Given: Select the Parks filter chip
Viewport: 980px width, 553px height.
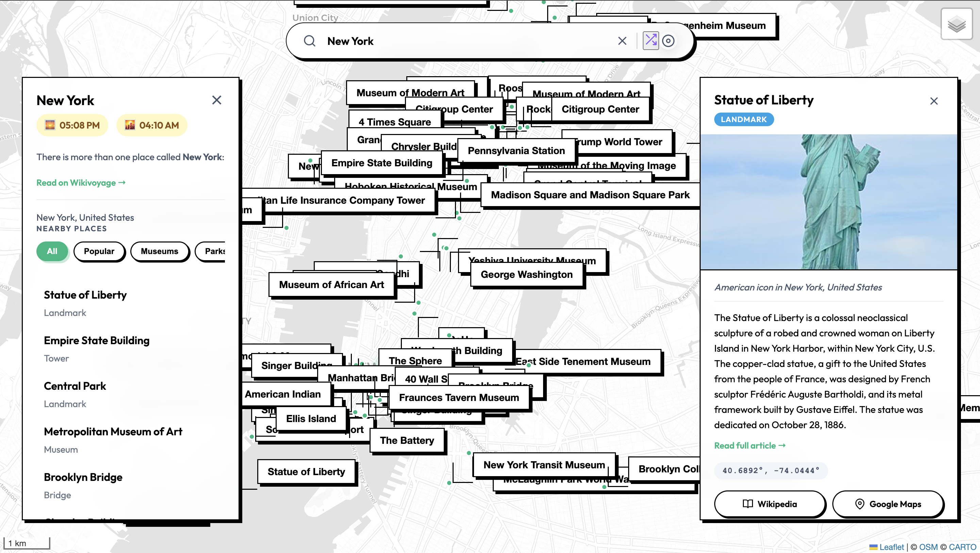Looking at the screenshot, I should 215,251.
